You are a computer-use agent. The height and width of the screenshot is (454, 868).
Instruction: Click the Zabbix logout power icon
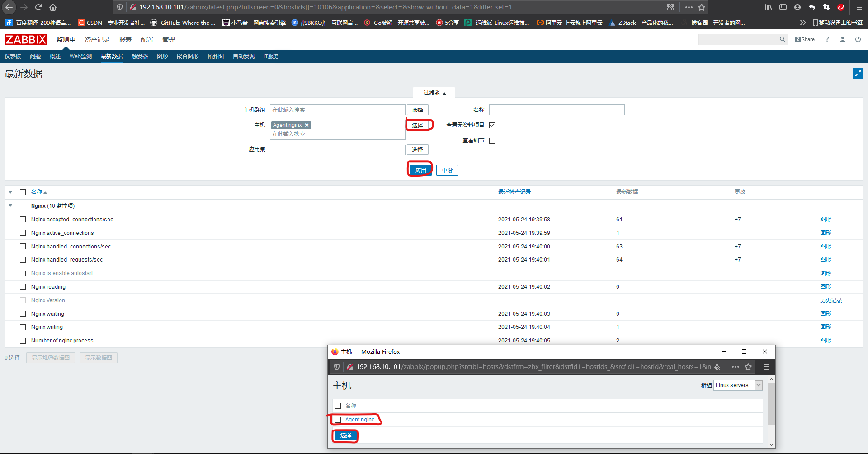[x=858, y=39]
